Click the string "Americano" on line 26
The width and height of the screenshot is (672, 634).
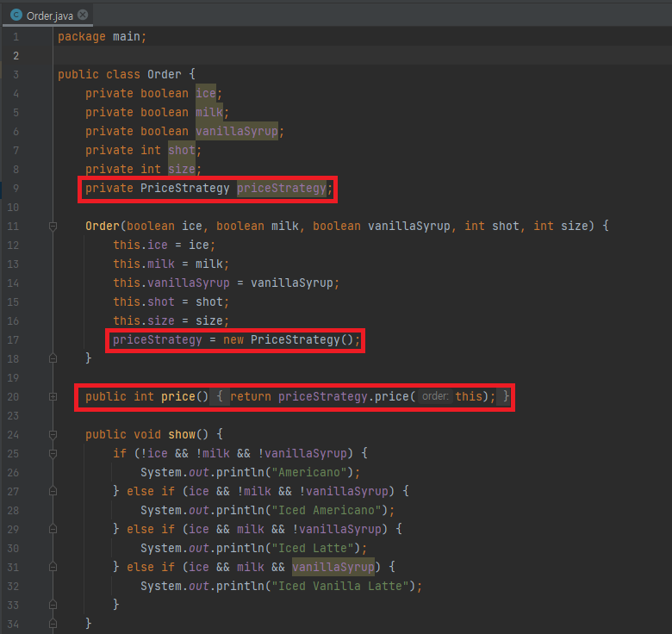[309, 472]
